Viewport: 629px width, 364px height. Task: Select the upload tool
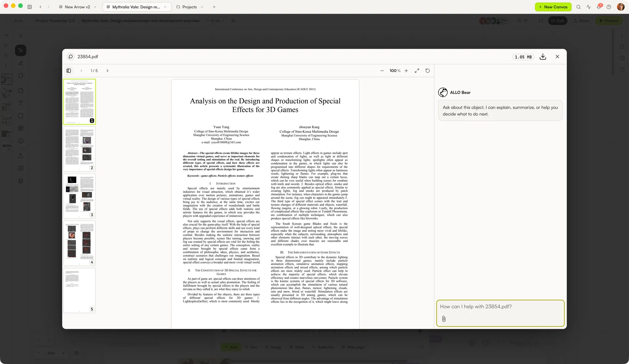coord(21,155)
